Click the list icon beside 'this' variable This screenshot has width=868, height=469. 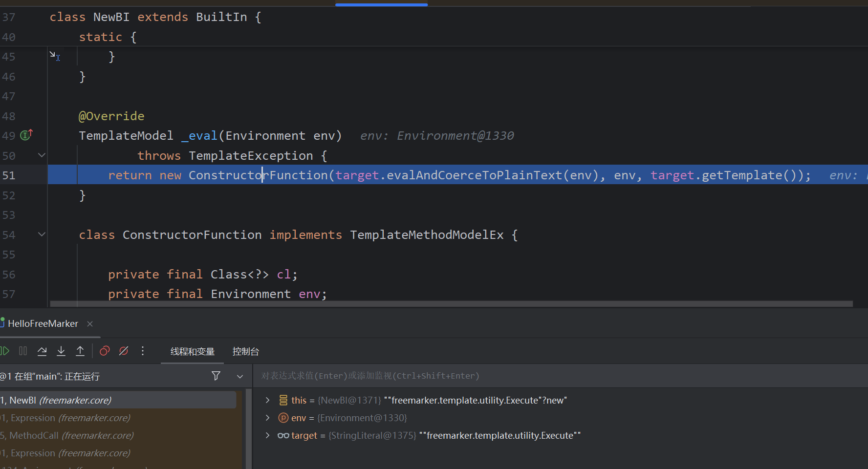pos(283,400)
